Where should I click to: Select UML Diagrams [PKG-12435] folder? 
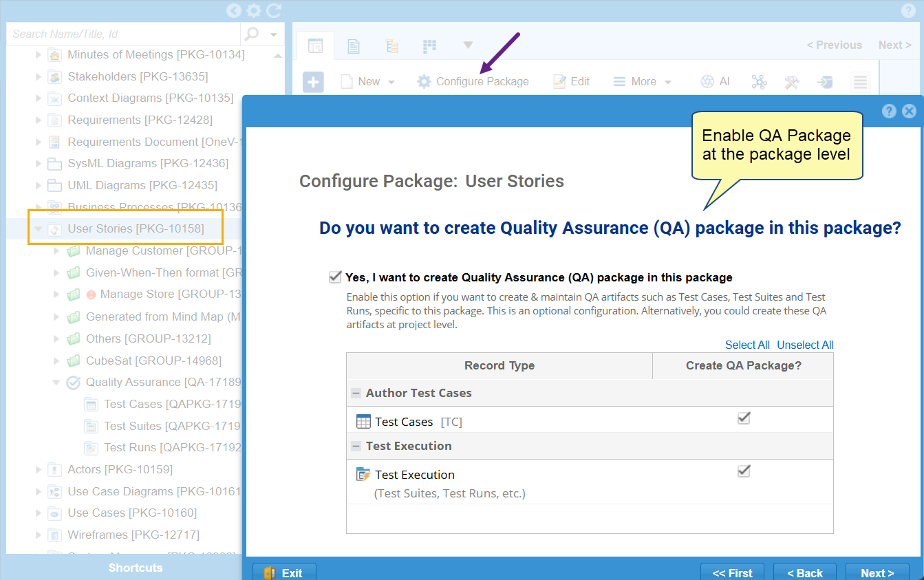(142, 186)
